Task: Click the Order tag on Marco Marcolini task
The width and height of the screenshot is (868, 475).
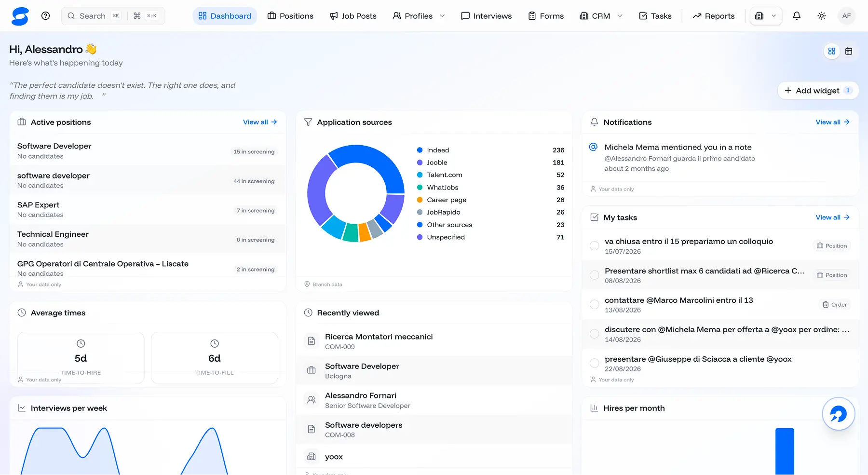Action: (835, 305)
